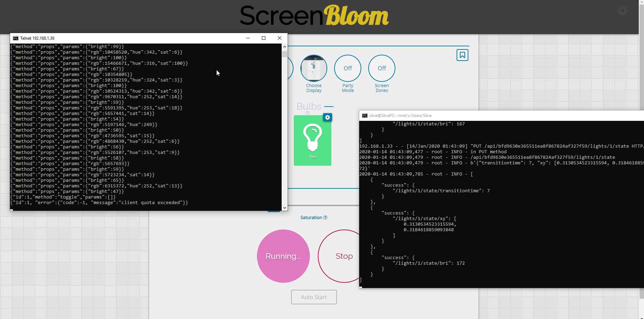Click the question-mark help icon under Bulbs
Screen dimensions: 644x319
[x=307, y=113]
